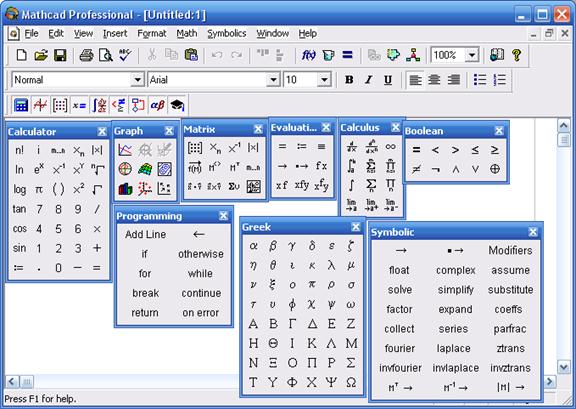Insert 3D Bar Plot in Graph palette
Screen dimensions: 576x409
coord(125,189)
